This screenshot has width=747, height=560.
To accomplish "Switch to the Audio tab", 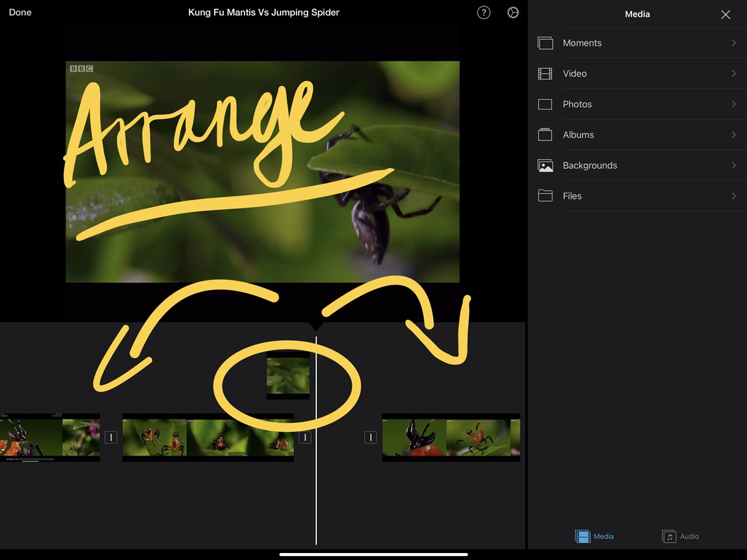I will click(x=680, y=536).
